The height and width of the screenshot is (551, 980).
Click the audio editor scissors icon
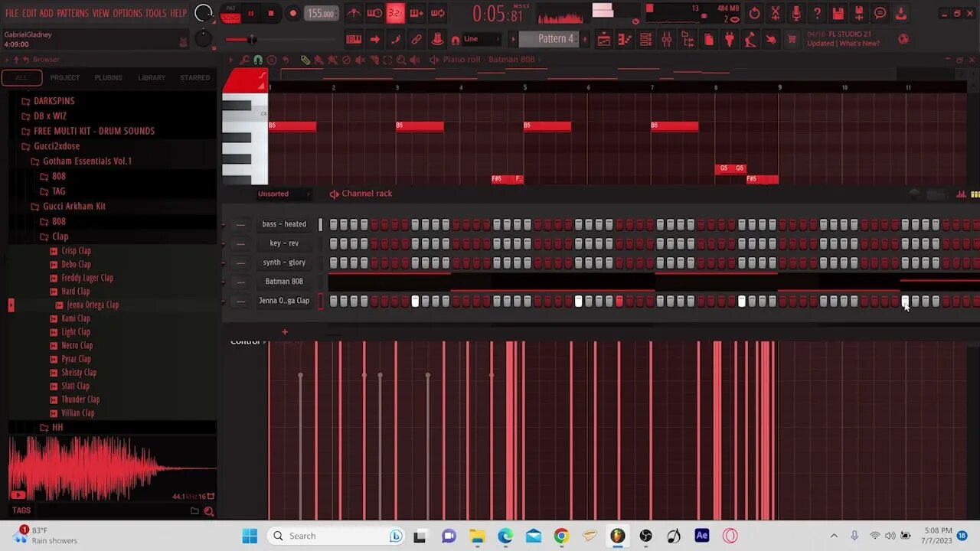776,13
